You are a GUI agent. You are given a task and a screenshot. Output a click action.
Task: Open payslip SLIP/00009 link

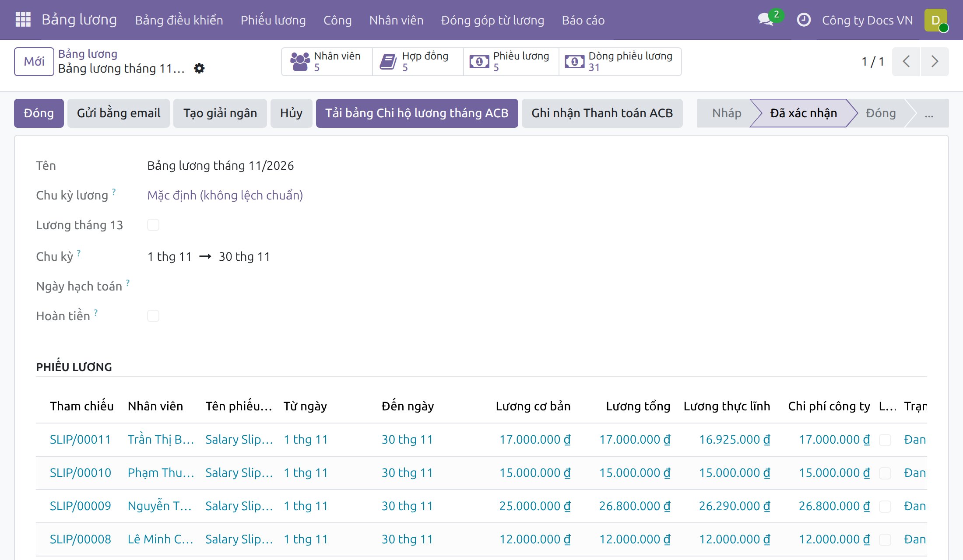(x=81, y=506)
